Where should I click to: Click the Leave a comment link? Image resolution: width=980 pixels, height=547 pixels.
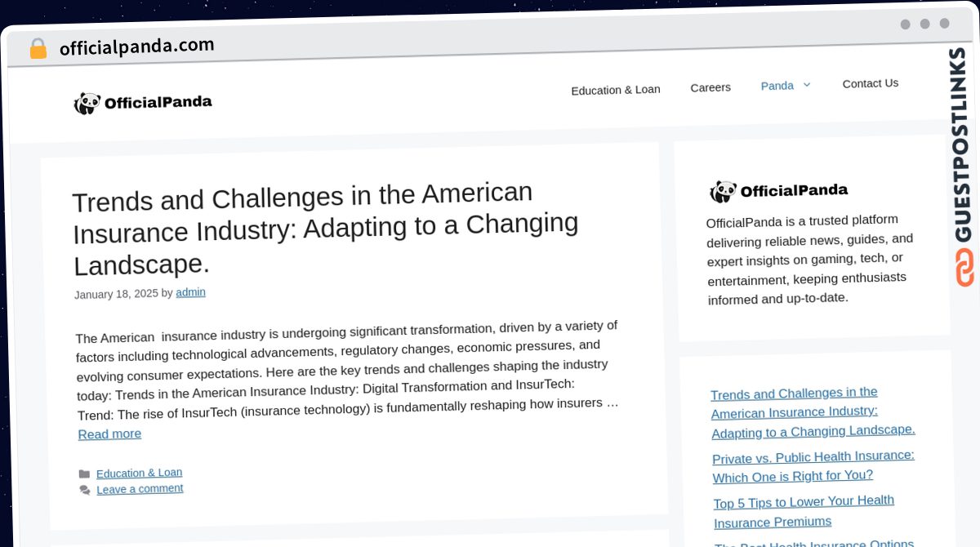[x=140, y=489]
